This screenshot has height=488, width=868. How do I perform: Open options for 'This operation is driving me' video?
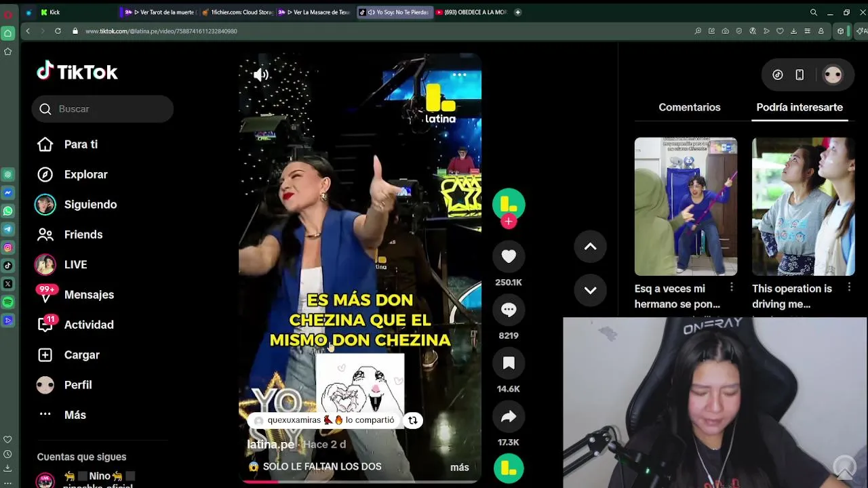[849, 287]
